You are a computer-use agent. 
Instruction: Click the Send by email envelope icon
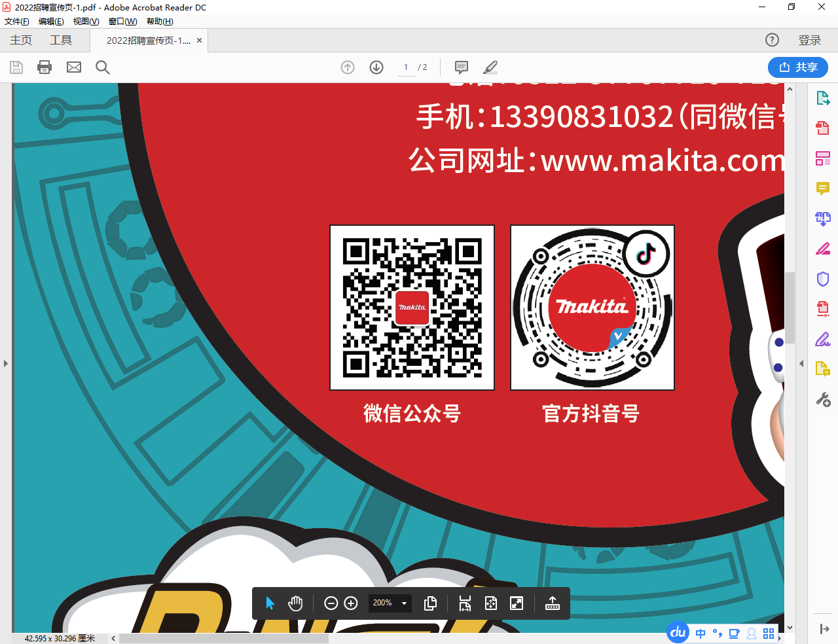[74, 67]
